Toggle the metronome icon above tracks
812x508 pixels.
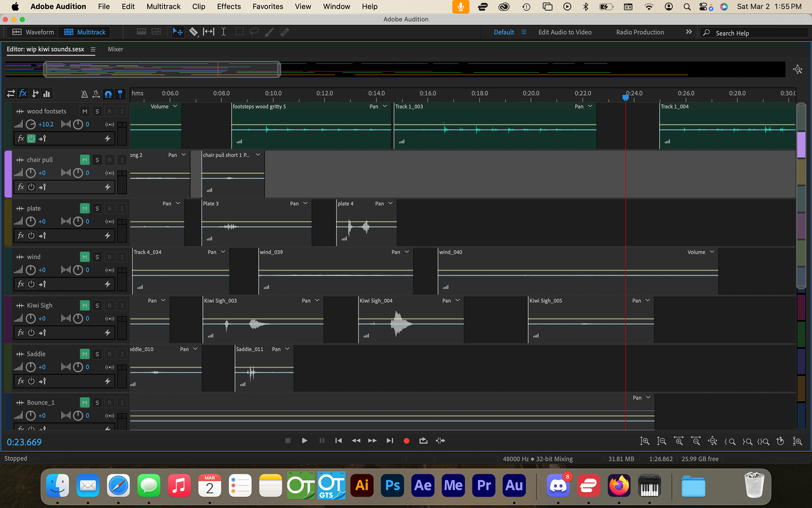(x=84, y=94)
